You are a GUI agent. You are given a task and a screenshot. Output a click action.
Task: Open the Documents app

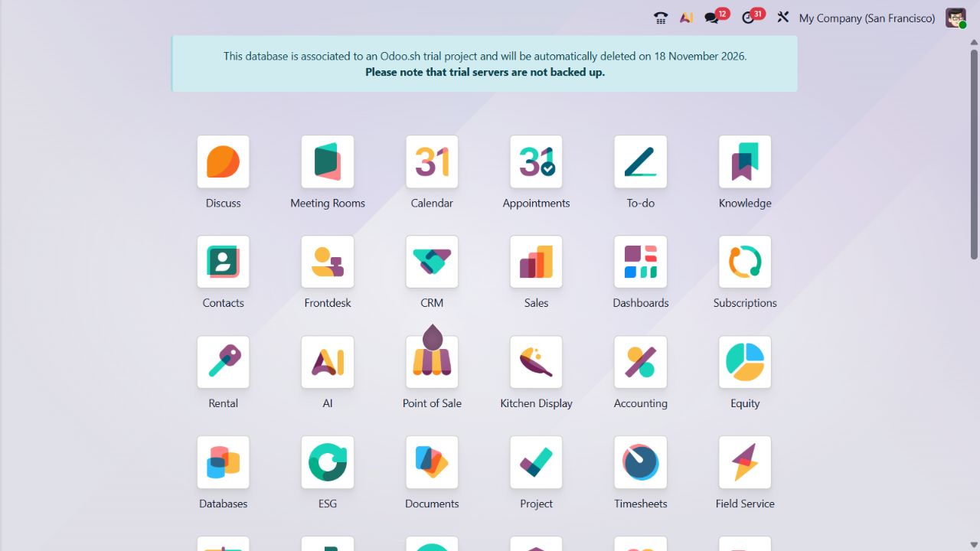pyautogui.click(x=432, y=462)
